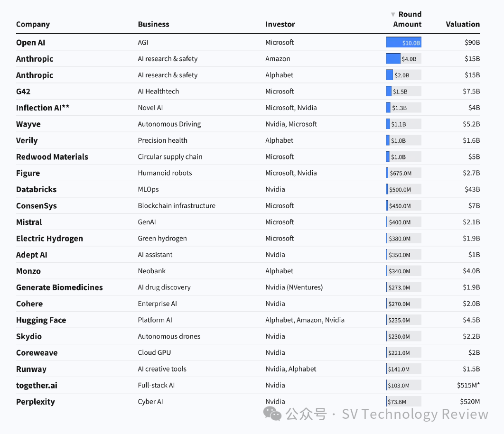The image size is (504, 434).
Task: Select the AI Healthtech business cell
Action: coord(159,92)
